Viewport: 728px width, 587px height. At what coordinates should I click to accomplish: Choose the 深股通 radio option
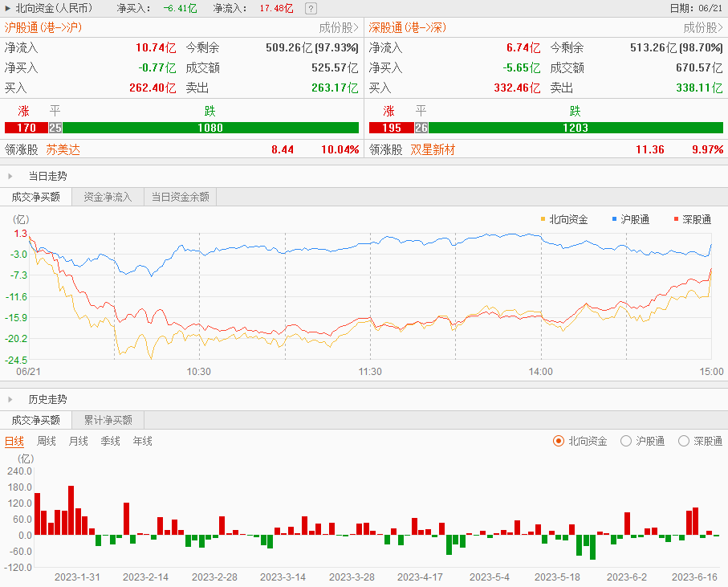tap(684, 441)
